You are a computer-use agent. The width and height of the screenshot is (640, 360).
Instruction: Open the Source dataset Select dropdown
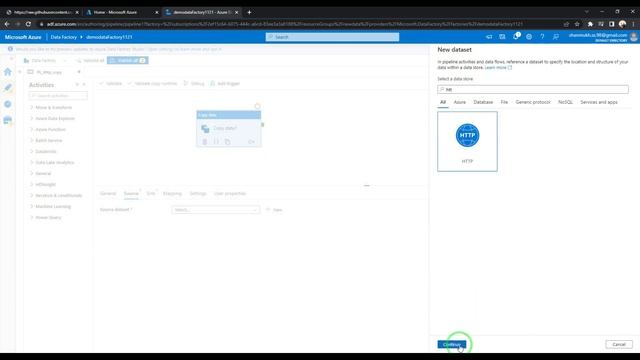[216, 210]
